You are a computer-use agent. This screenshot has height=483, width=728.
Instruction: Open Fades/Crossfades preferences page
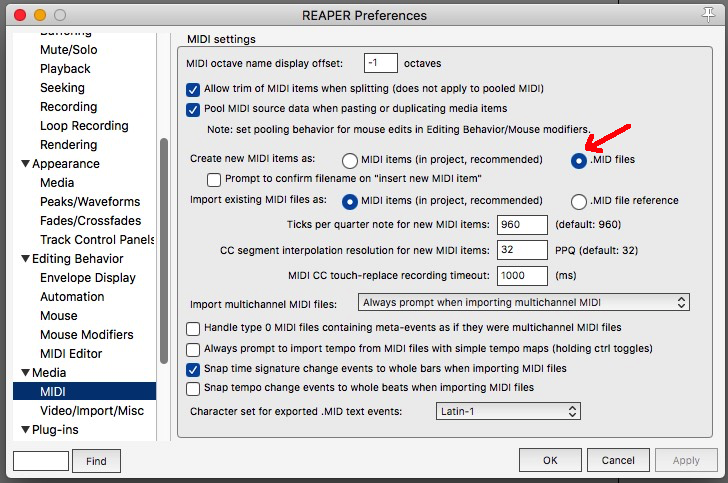point(91,221)
